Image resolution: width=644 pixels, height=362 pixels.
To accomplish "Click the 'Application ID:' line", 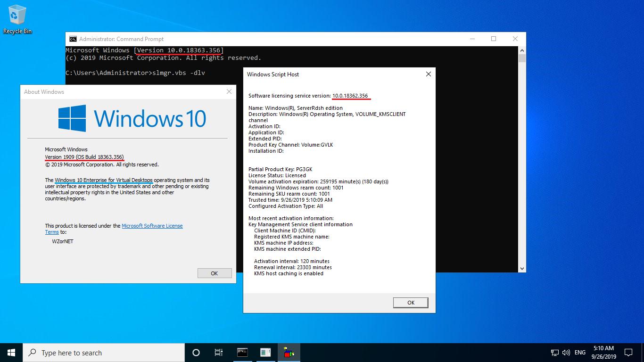I will pyautogui.click(x=266, y=132).
